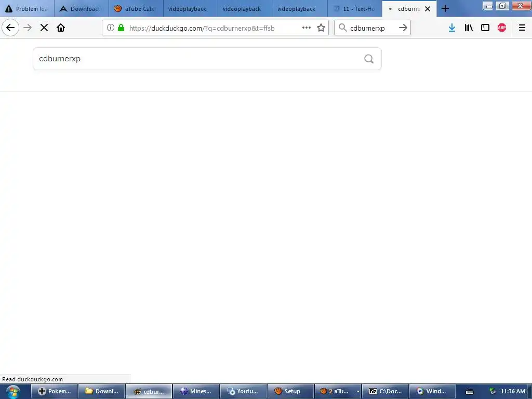The width and height of the screenshot is (532, 399).
Task: Open the Library bookshelf icon
Action: pyautogui.click(x=469, y=28)
